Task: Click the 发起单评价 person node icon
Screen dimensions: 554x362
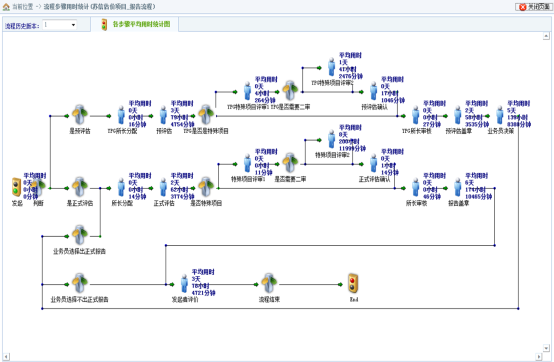Action: 184,284
